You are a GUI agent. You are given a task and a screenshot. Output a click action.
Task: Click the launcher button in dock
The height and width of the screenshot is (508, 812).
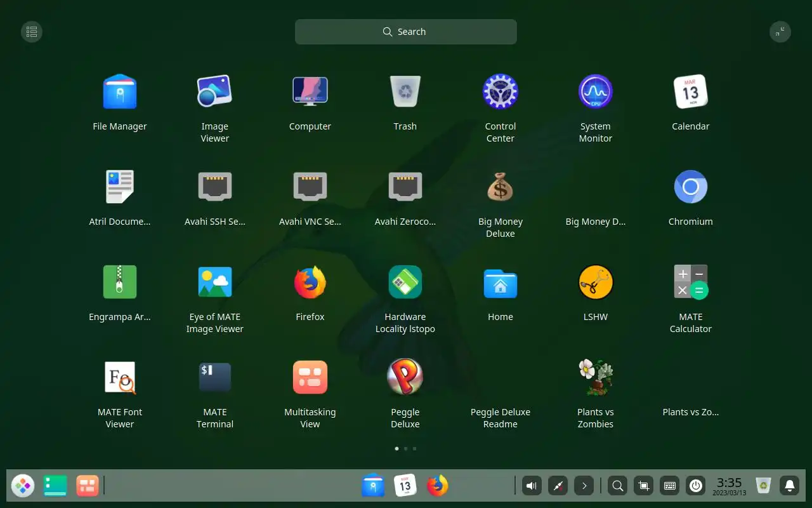[23, 486]
